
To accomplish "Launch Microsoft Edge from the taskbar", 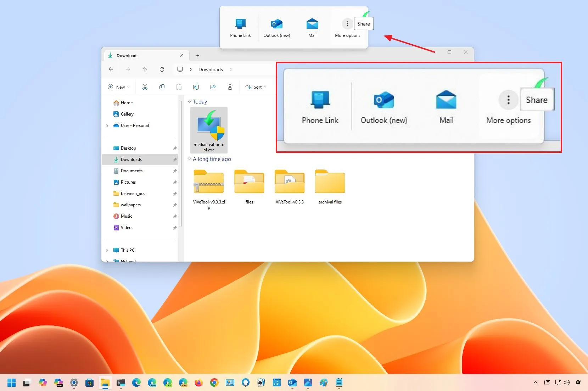I will click(136, 383).
